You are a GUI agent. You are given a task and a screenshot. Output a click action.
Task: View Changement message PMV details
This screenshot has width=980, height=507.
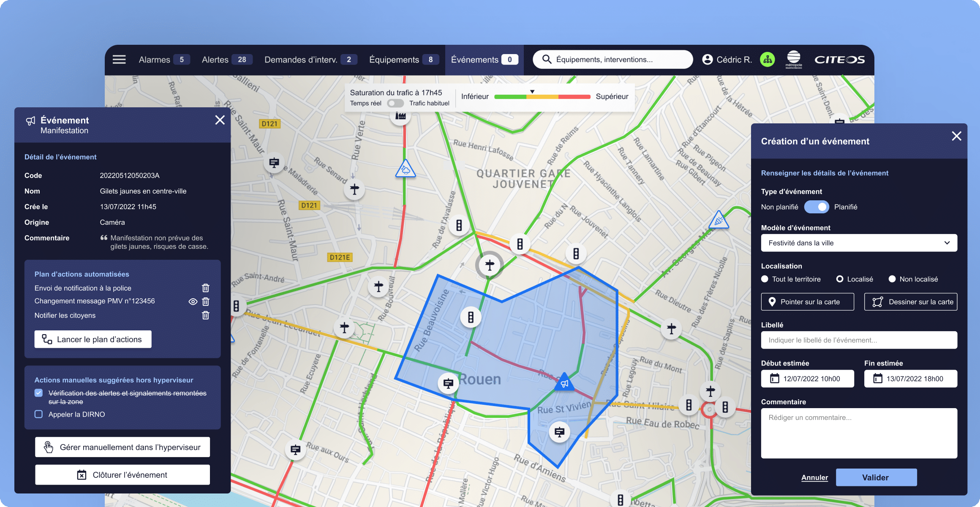point(193,302)
